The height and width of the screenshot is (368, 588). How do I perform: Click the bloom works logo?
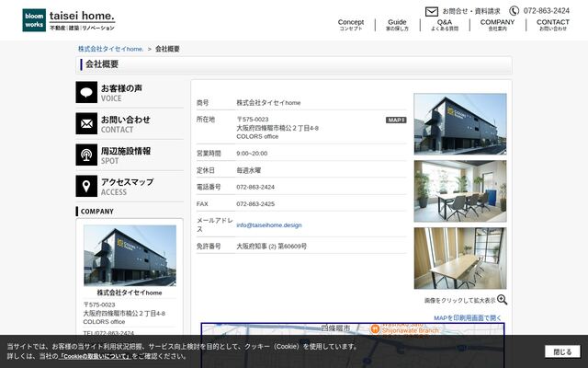pyautogui.click(x=34, y=20)
